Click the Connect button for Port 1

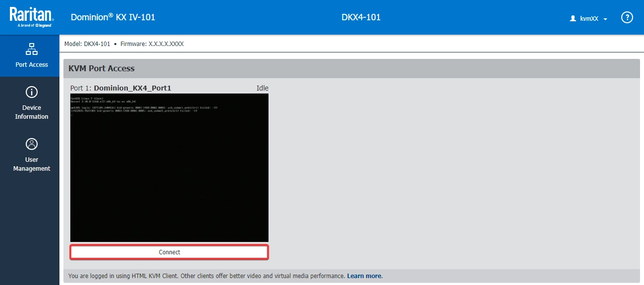pos(169,252)
